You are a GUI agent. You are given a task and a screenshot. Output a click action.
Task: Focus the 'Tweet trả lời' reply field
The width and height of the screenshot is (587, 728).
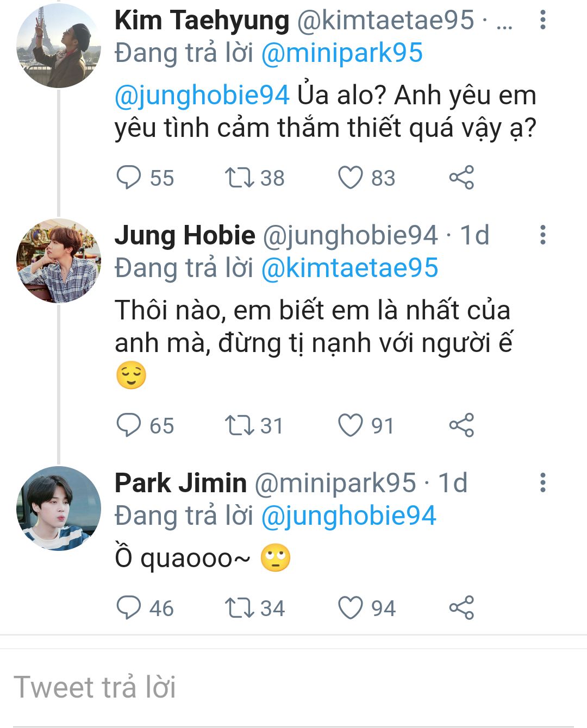click(x=293, y=687)
